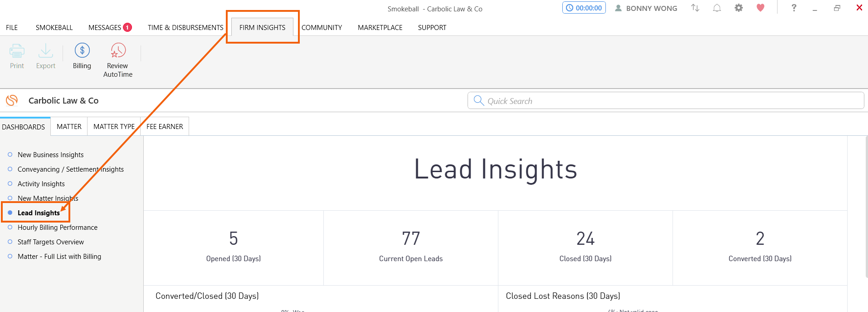Open the Bonny Wong user profile
Viewport: 868px width, 312px height.
(646, 8)
